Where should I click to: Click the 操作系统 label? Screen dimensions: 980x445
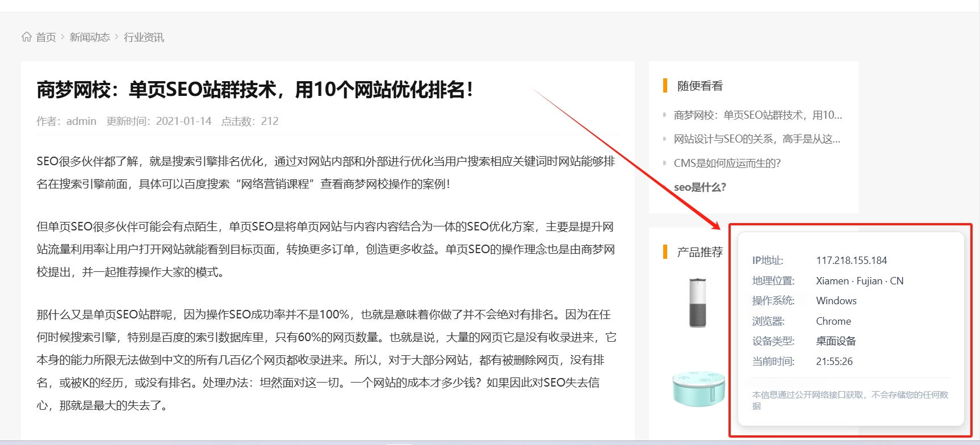(773, 301)
